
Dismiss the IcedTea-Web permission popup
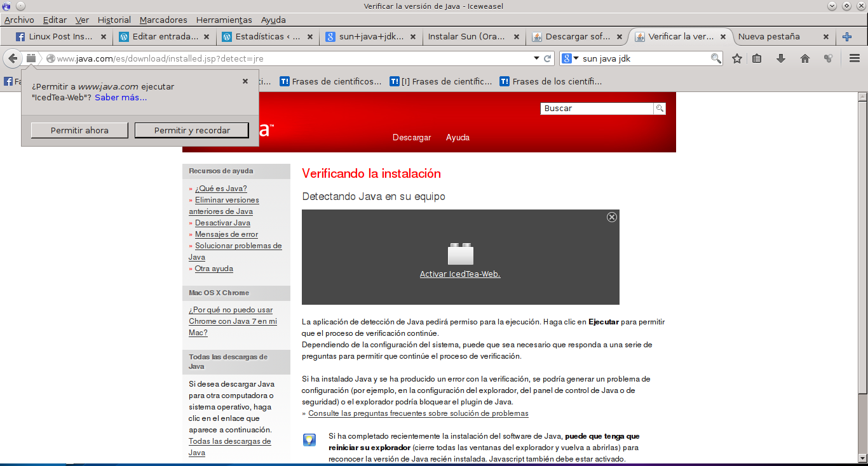coord(245,81)
